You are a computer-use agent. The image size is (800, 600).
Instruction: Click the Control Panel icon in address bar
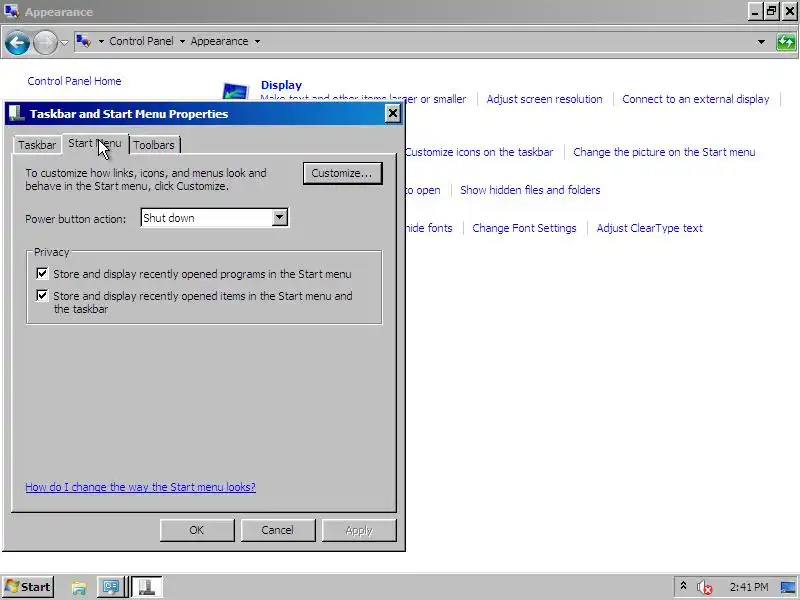coord(83,41)
